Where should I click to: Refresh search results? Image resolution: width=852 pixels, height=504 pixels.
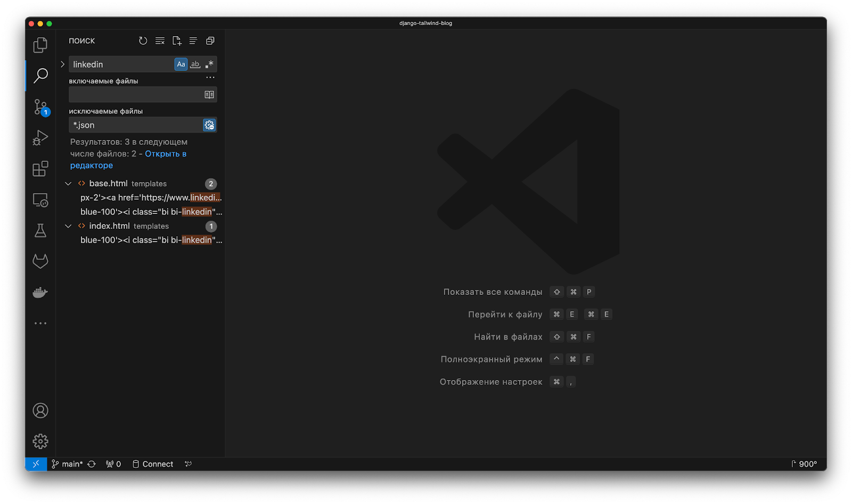[x=143, y=41]
